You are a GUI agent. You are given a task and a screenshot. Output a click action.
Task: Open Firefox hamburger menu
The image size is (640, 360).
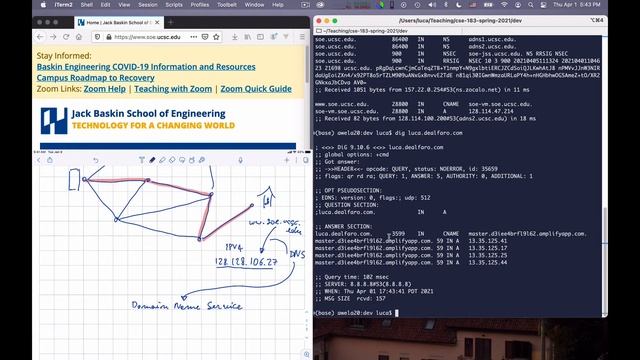[x=302, y=37]
